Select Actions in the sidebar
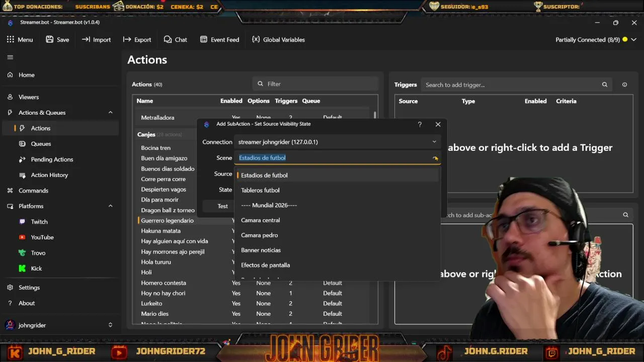The width and height of the screenshot is (644, 362). (x=59, y=128)
